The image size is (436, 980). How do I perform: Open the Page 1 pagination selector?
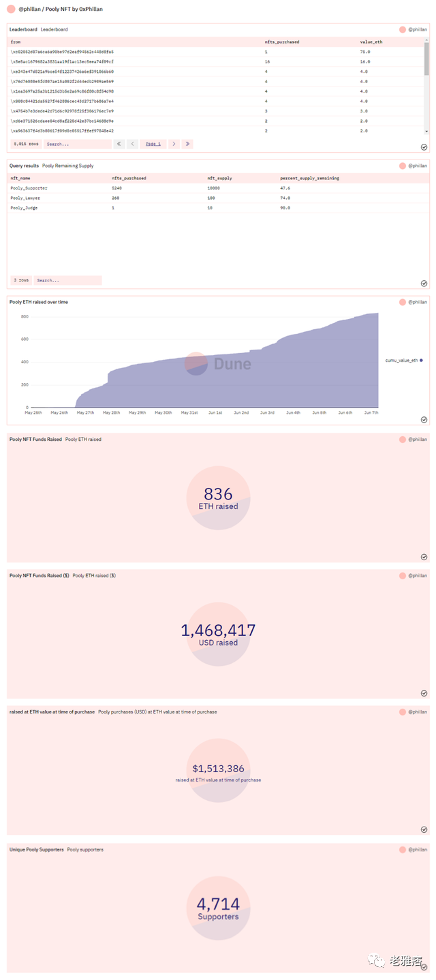point(153,144)
